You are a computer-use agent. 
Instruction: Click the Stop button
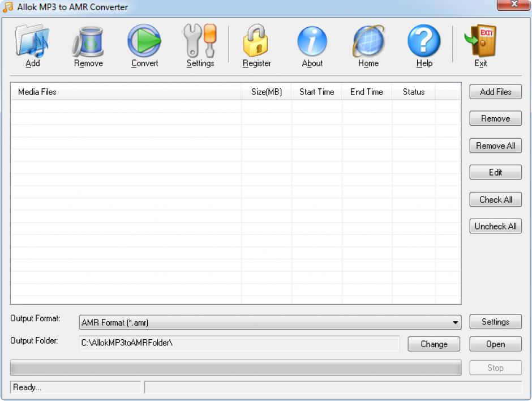coord(495,368)
